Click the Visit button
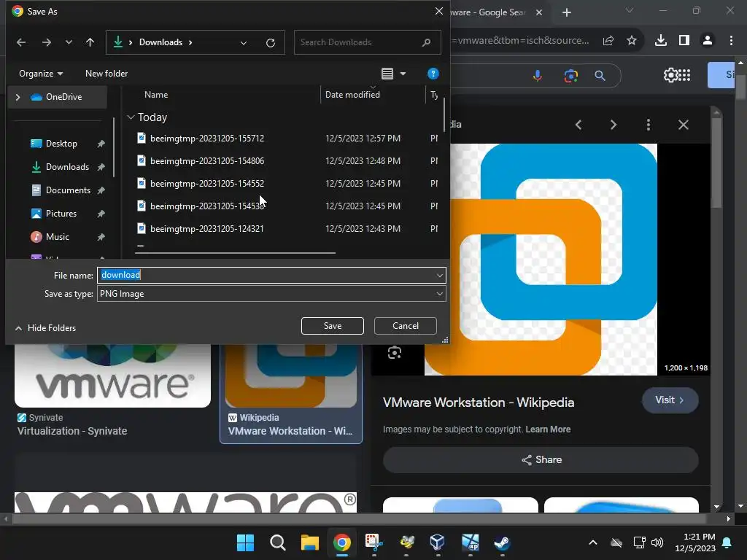The height and width of the screenshot is (560, 747). 670,400
